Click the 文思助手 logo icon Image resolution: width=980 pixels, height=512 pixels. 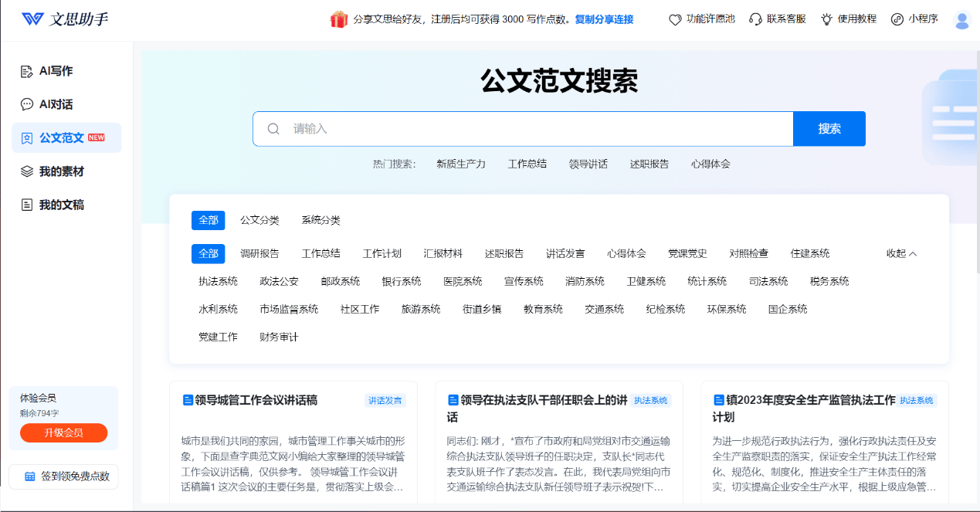tap(32, 19)
